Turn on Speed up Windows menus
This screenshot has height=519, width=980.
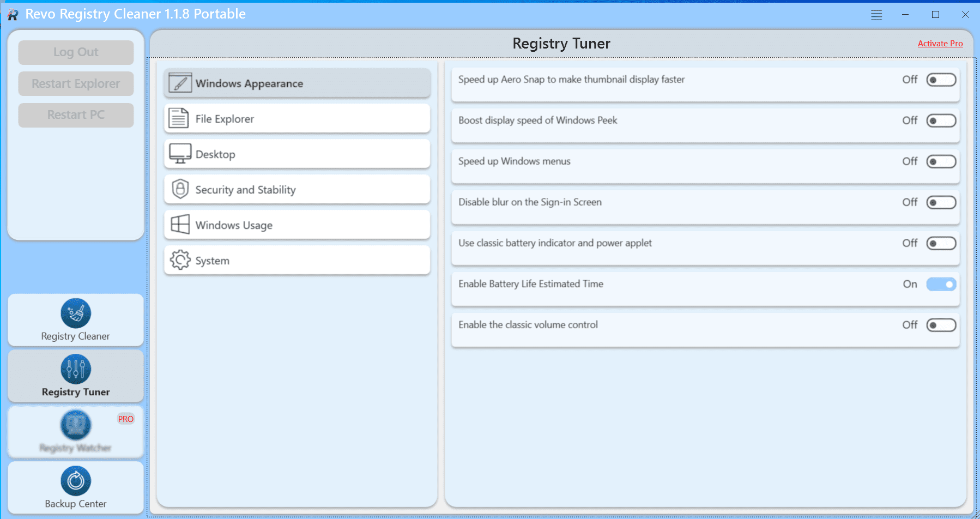point(941,161)
